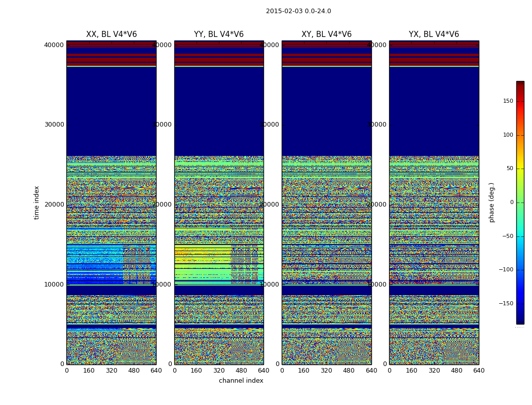Screen dimensions: 532x405
Task: Select colorbar tick label '−100'
Action: (506, 270)
